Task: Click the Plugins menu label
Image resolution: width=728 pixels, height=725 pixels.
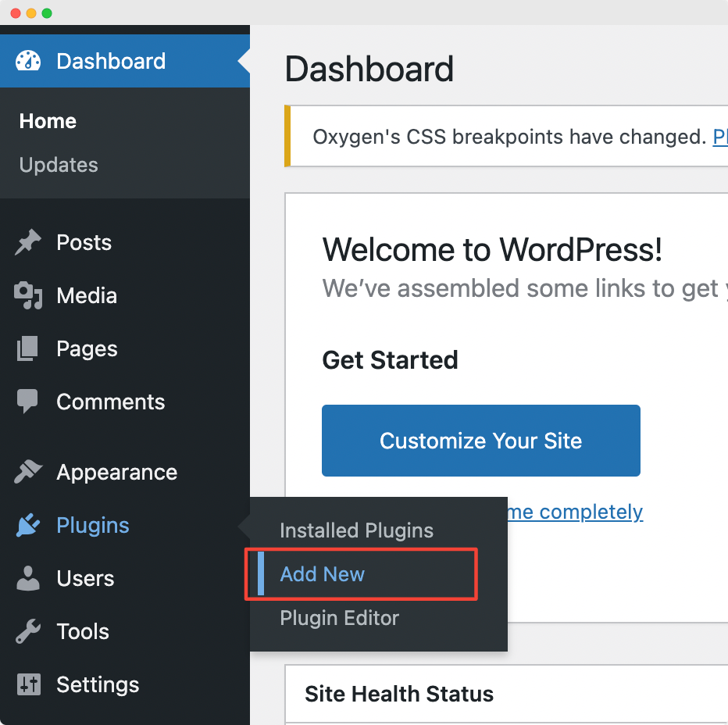Action: 93,525
